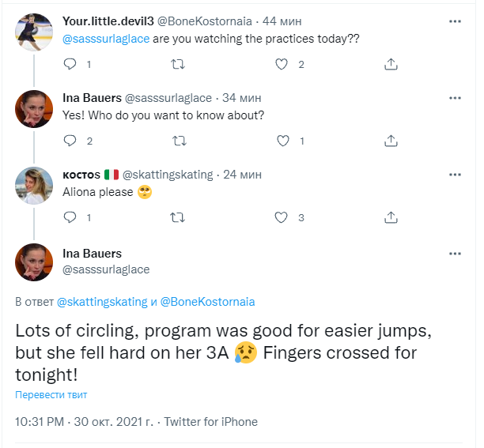Image resolution: width=484 pixels, height=448 pixels.
Task: Retweet Ina Bauers' "Yes!" reply
Action: pyautogui.click(x=179, y=141)
